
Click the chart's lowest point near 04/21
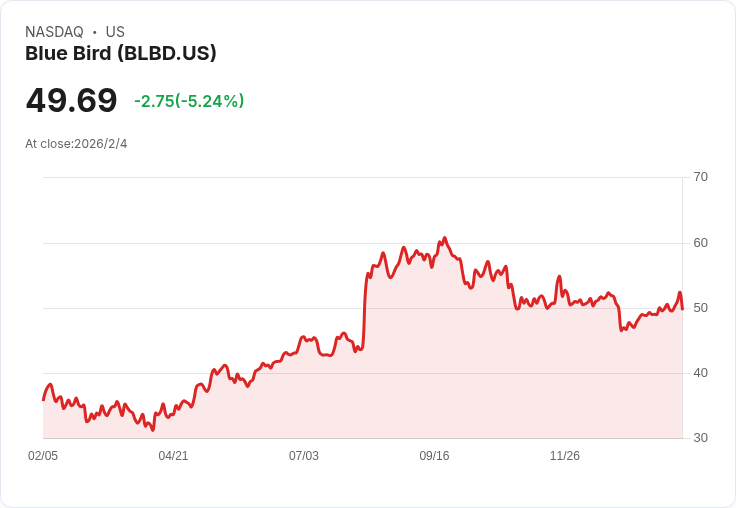pos(153,430)
